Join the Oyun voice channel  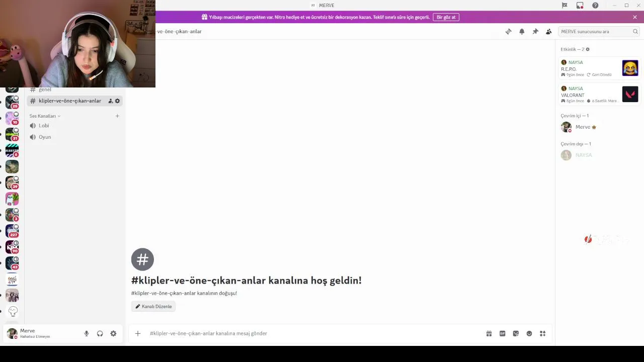(x=74, y=137)
